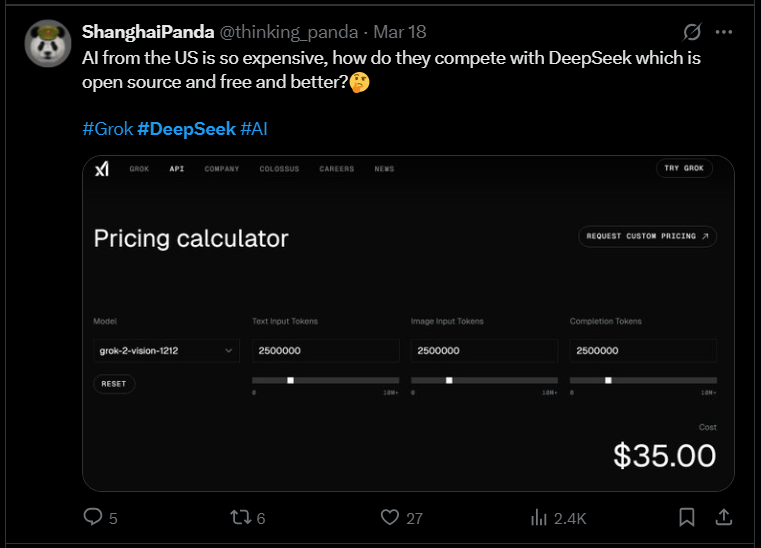
Task: Click the Image Input Tokens field
Action: coord(484,351)
